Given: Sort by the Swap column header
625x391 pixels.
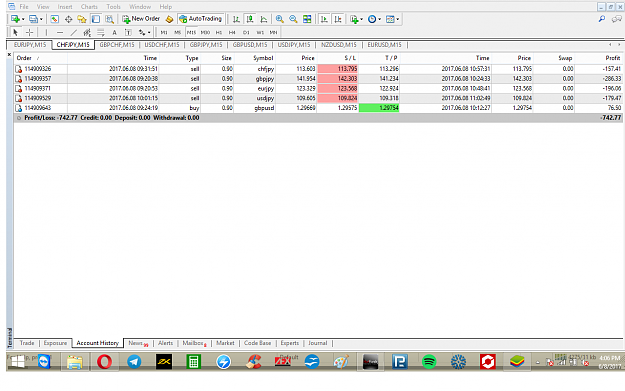Looking at the screenshot, I should click(554, 58).
